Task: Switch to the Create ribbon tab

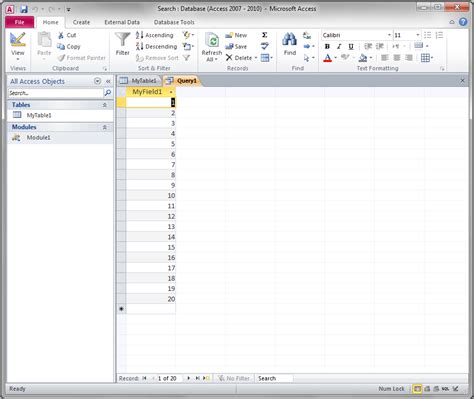Action: click(x=81, y=22)
